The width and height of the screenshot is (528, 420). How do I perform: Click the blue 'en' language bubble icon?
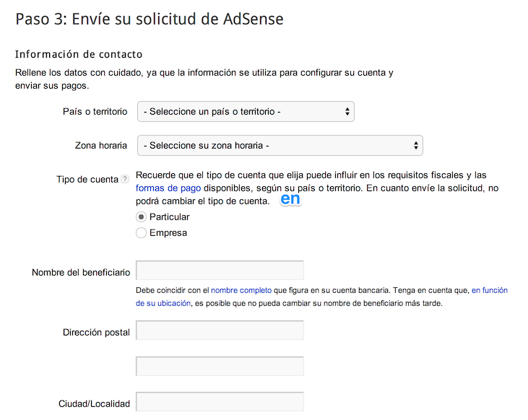[290, 199]
